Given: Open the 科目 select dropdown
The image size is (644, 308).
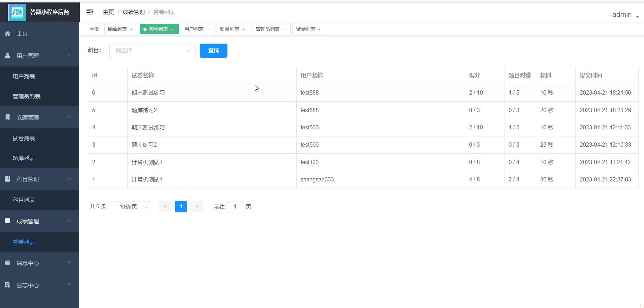Looking at the screenshot, I should 152,51.
